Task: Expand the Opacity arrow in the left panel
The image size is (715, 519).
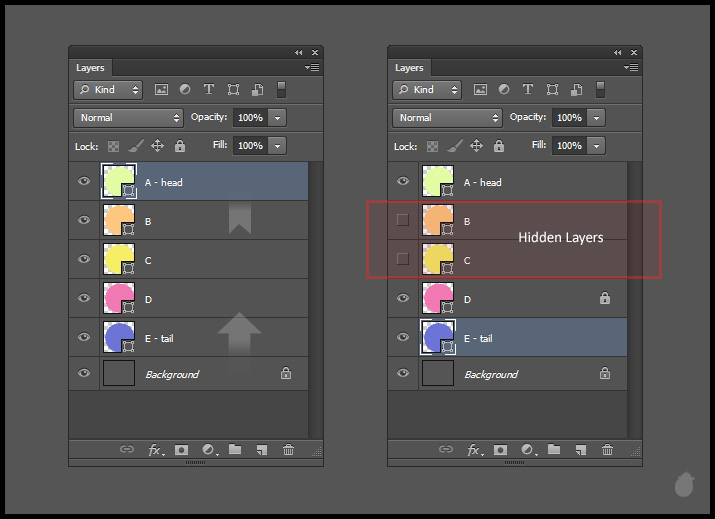Action: tap(277, 118)
